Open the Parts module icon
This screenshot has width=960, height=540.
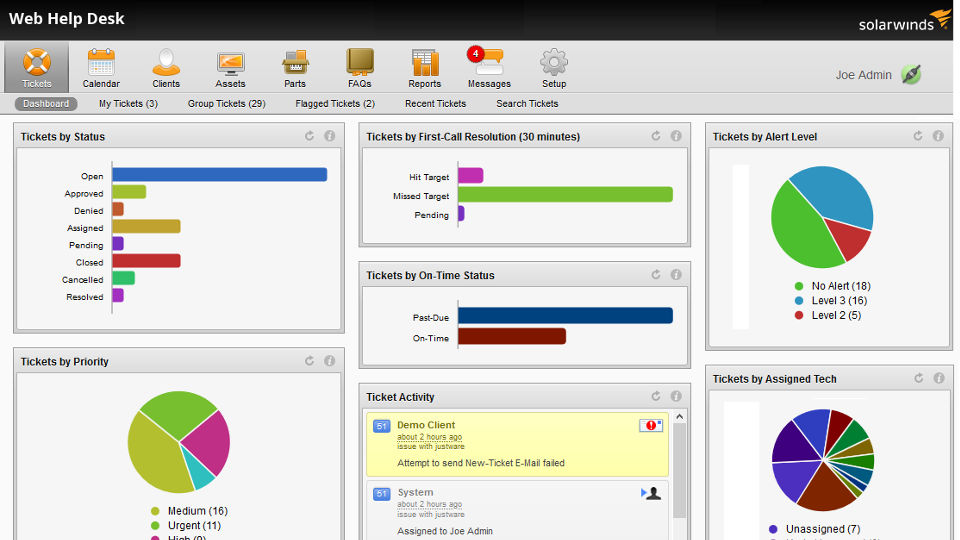point(295,65)
